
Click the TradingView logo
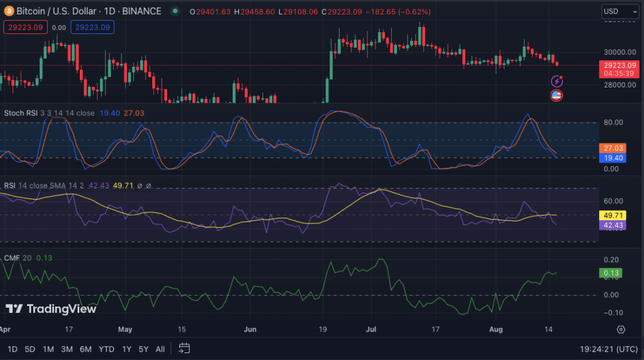[51, 308]
